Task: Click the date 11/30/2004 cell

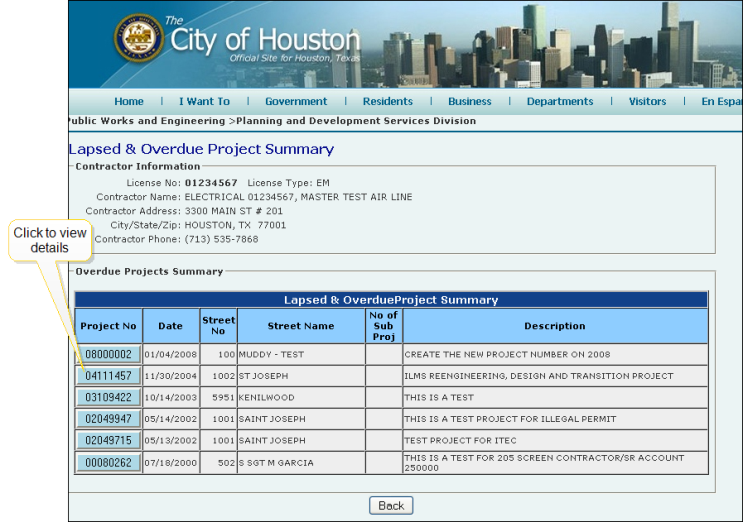Action: pos(171,376)
